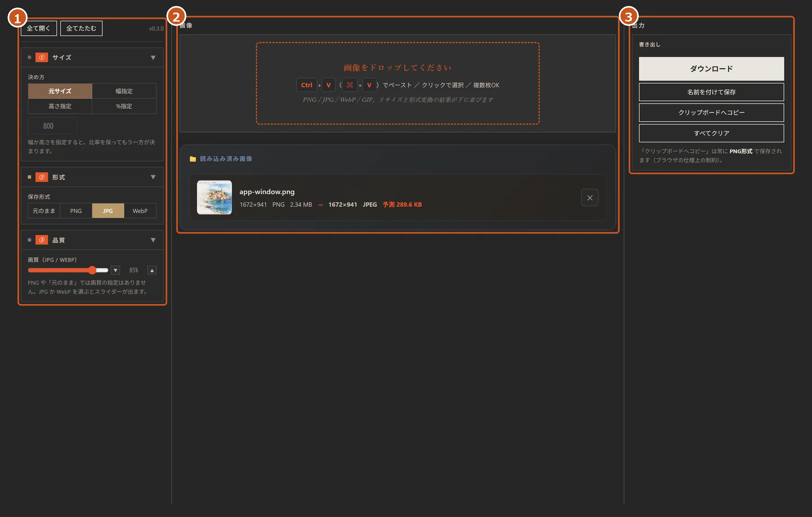Set save format to WebP
This screenshot has height=517, width=812.
coord(140,211)
